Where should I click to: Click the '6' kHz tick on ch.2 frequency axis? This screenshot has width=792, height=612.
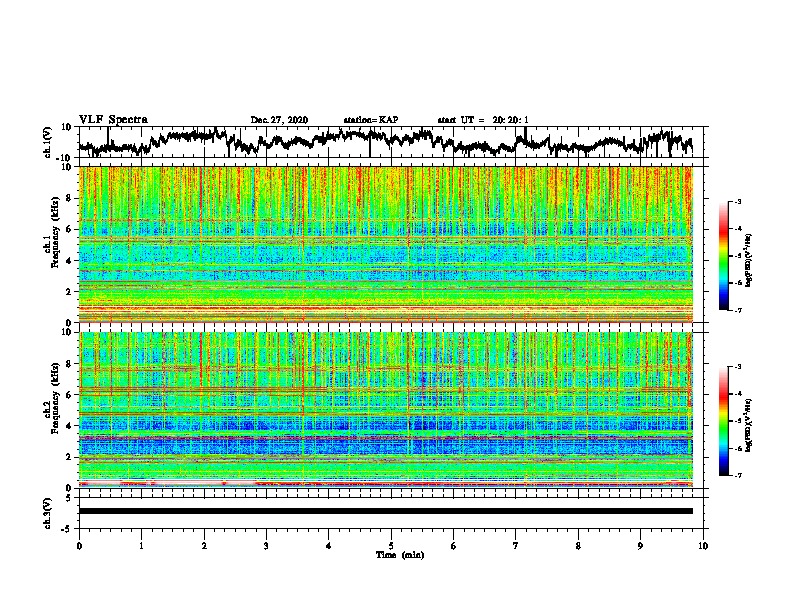pyautogui.click(x=69, y=394)
